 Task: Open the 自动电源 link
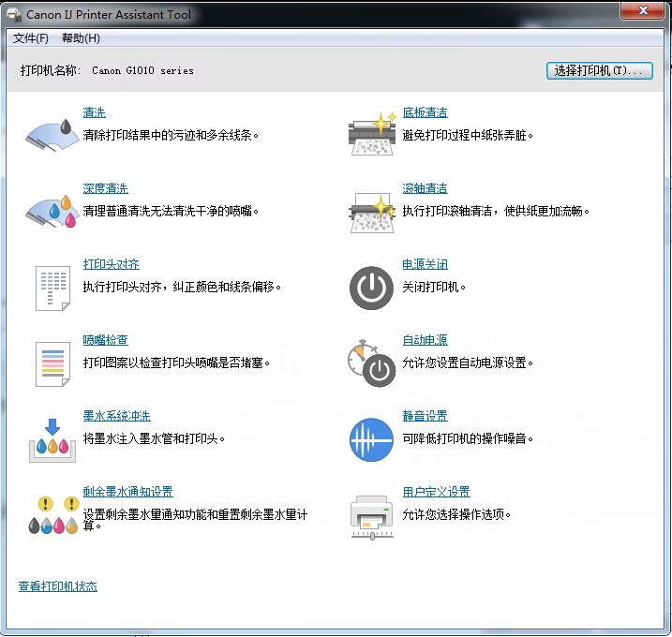point(425,340)
